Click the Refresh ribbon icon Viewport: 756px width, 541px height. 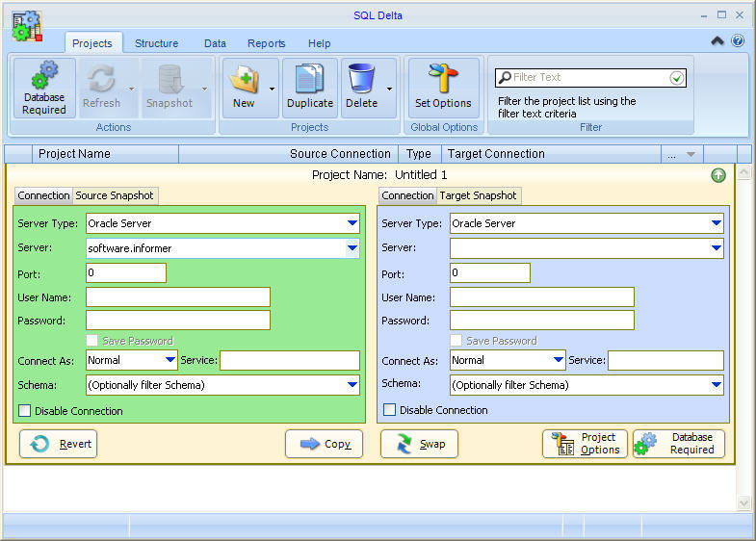pos(101,89)
